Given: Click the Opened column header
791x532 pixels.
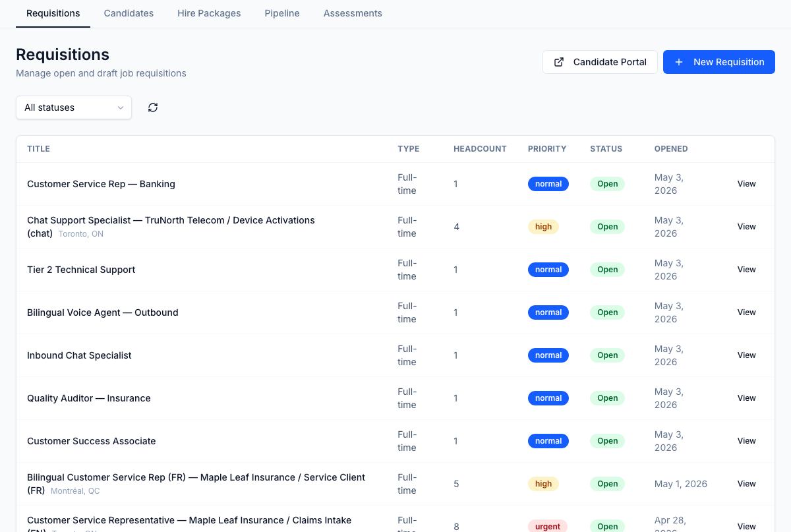Looking at the screenshot, I should pos(671,149).
